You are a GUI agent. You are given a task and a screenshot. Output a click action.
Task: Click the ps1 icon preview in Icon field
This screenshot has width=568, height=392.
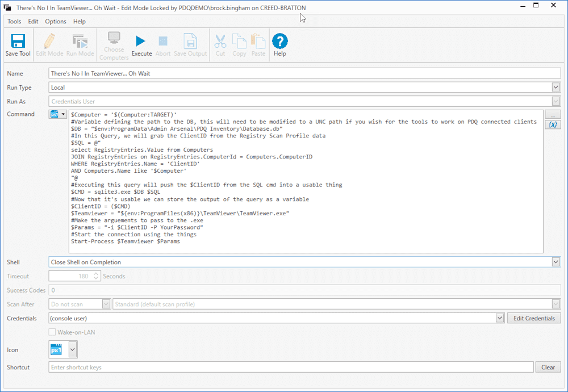[56, 349]
